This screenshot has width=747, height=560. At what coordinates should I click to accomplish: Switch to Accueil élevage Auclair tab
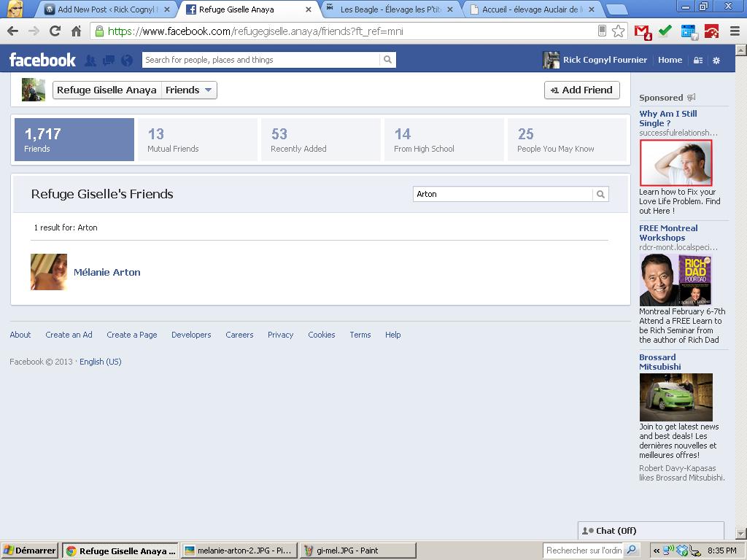coord(531,9)
